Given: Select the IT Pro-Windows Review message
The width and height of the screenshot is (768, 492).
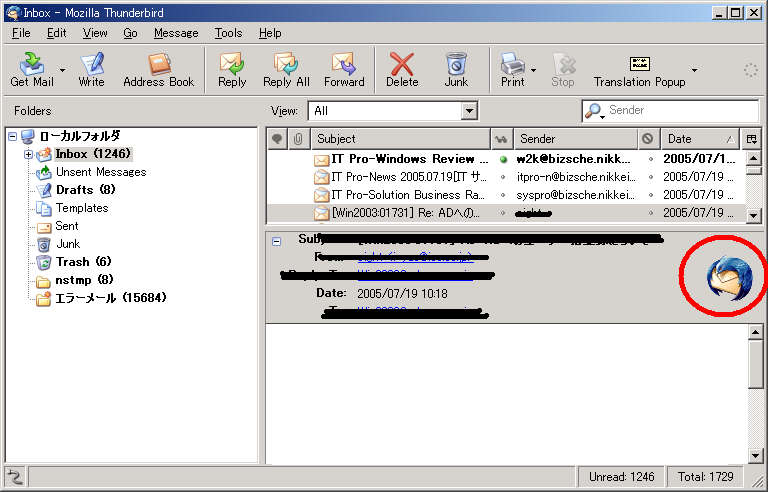Looking at the screenshot, I should [505, 159].
